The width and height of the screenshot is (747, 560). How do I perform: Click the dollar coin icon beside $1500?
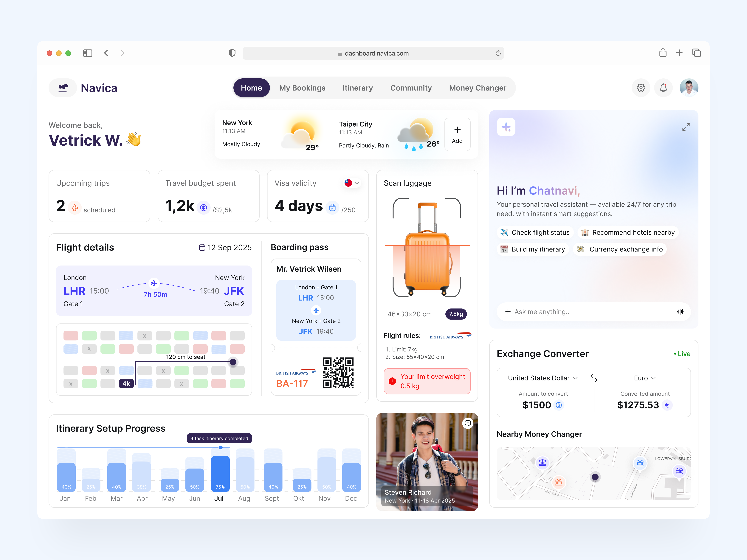pyautogui.click(x=559, y=405)
